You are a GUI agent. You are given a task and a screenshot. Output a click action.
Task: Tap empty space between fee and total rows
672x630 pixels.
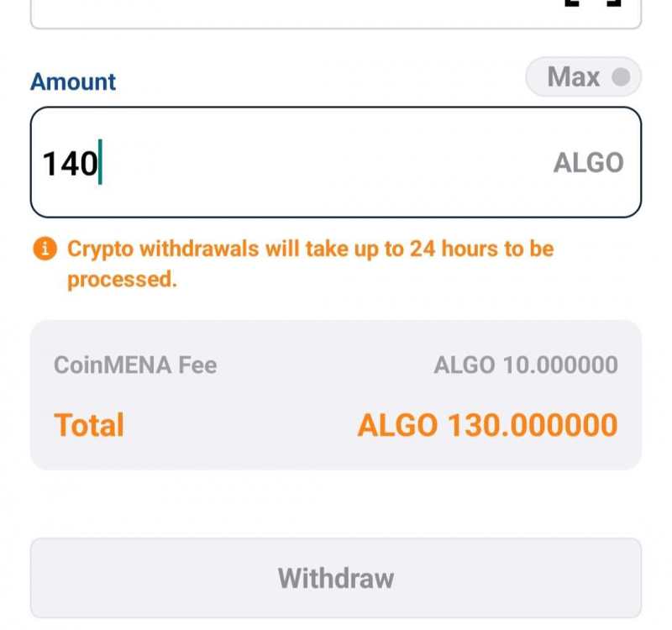coord(336,395)
